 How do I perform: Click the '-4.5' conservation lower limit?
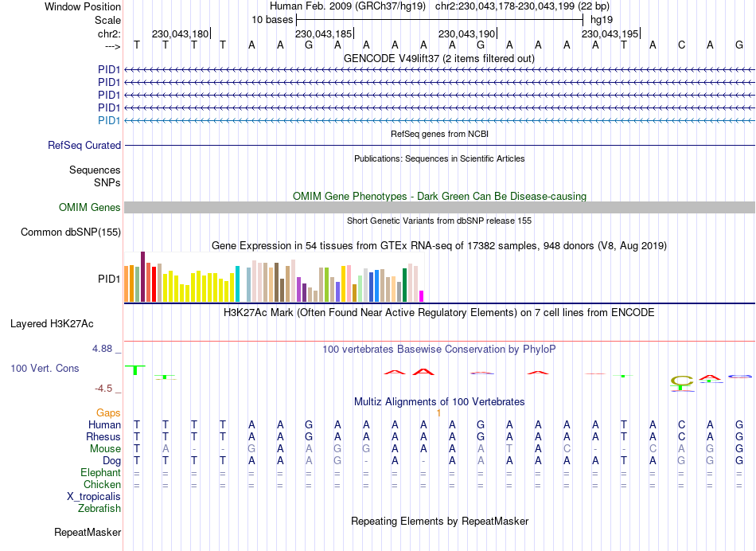coord(103,389)
